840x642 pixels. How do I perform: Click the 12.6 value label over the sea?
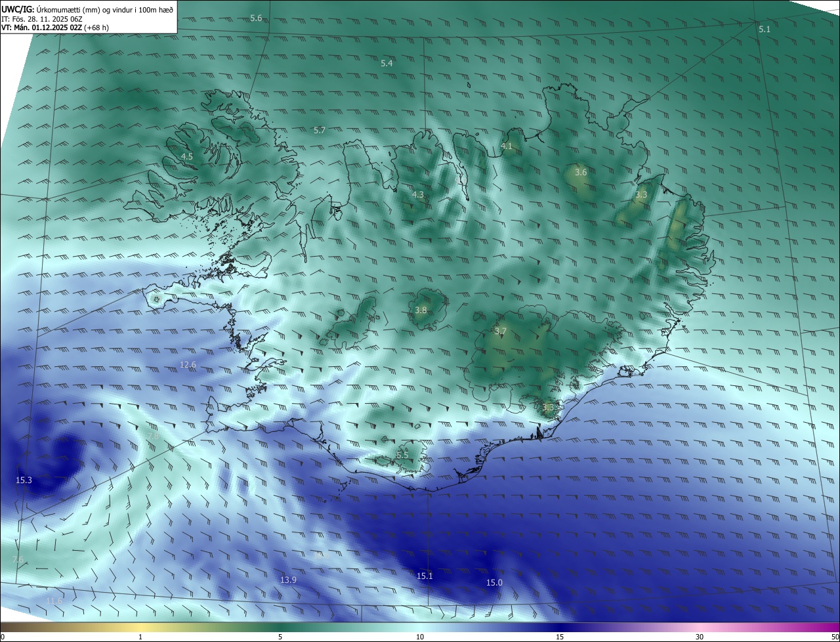click(188, 364)
